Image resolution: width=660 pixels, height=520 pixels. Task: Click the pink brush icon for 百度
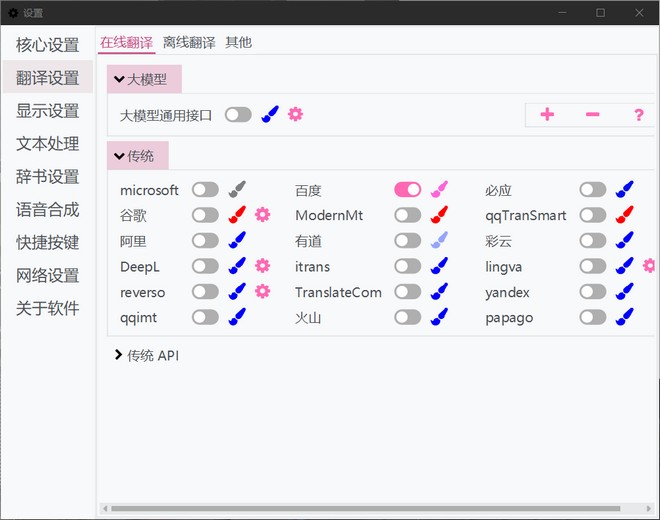pos(439,189)
